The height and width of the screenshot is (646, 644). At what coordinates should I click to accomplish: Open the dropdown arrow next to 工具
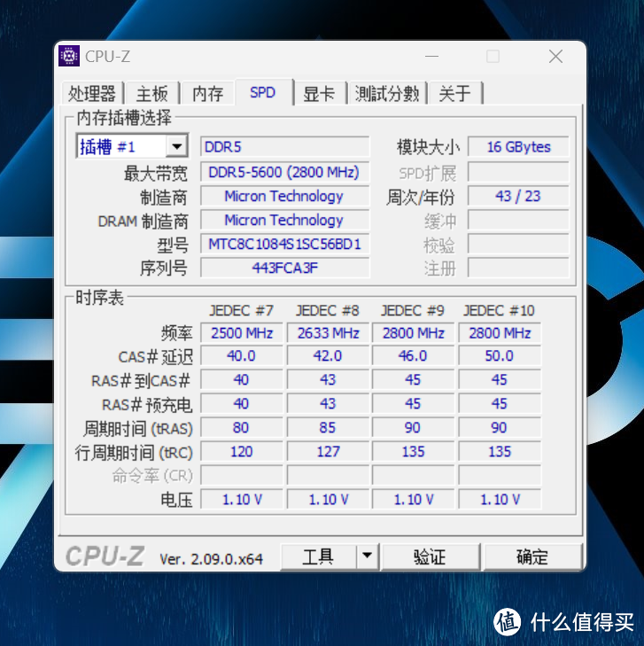368,557
